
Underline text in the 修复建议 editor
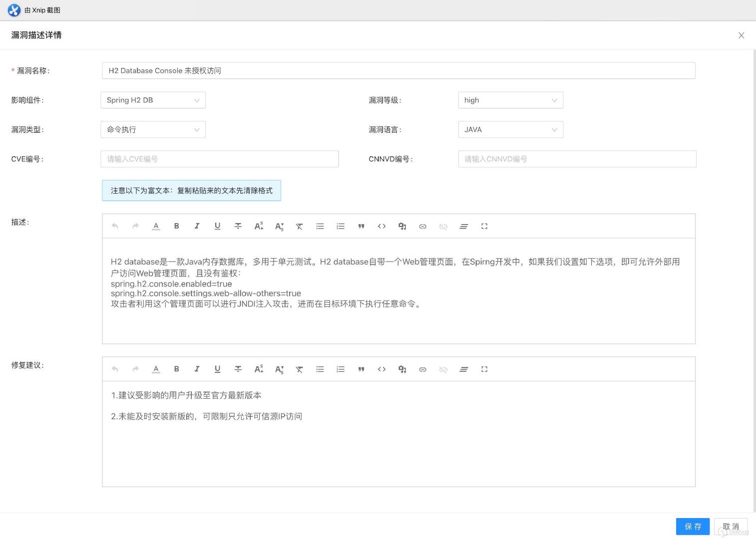pos(217,369)
